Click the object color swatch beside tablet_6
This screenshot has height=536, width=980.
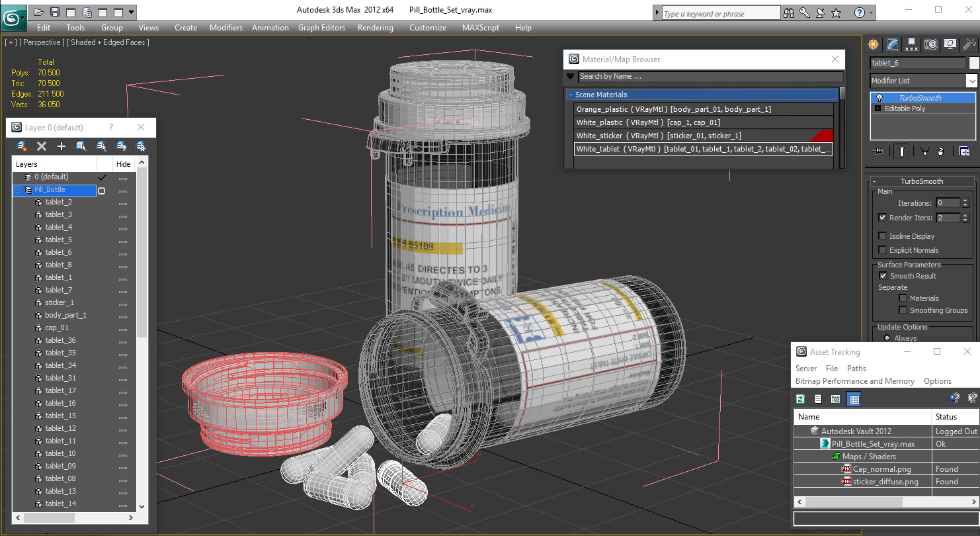click(973, 63)
